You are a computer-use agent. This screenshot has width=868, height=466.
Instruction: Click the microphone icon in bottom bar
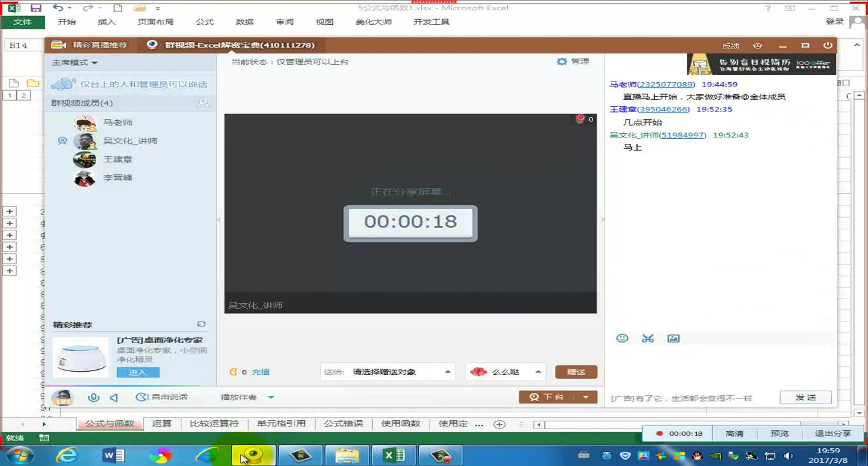pos(94,397)
